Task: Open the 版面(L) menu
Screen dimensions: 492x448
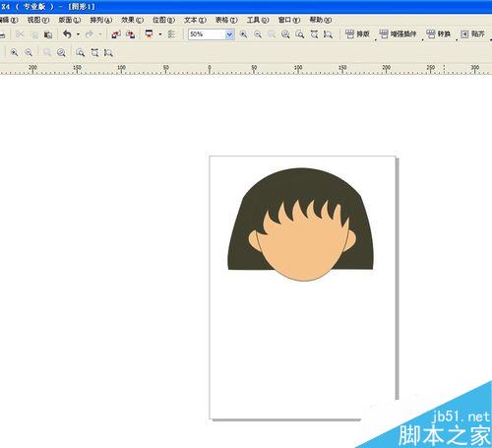Action: (x=70, y=20)
